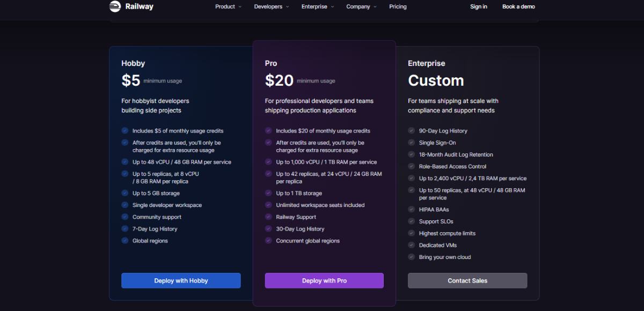Click the Deploy with Pro button
The height and width of the screenshot is (311, 644).
[x=324, y=280]
